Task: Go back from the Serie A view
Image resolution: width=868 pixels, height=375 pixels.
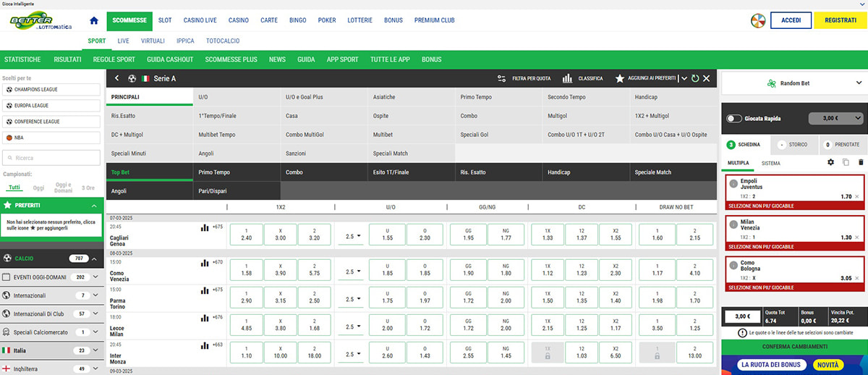Action: (x=116, y=78)
